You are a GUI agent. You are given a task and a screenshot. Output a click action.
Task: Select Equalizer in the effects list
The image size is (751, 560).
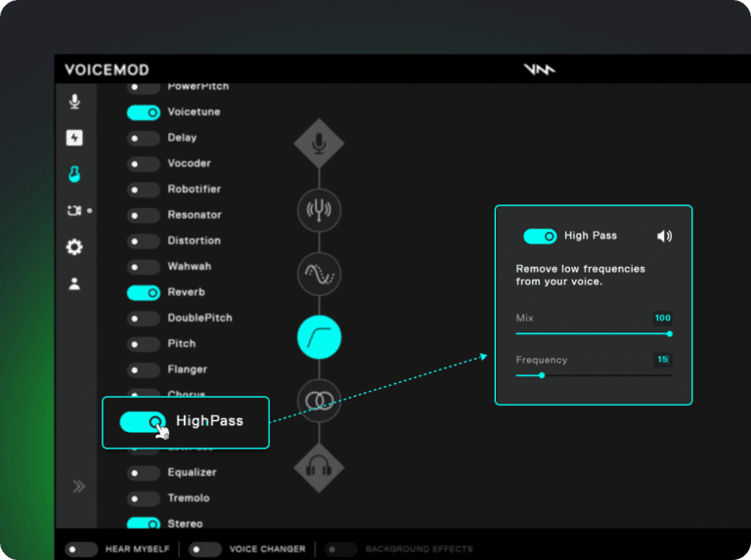coord(192,473)
